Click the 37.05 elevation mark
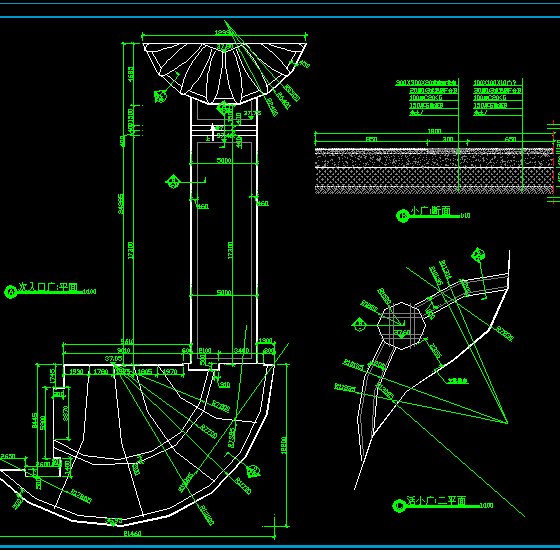This screenshot has width=560, height=550. [113, 358]
